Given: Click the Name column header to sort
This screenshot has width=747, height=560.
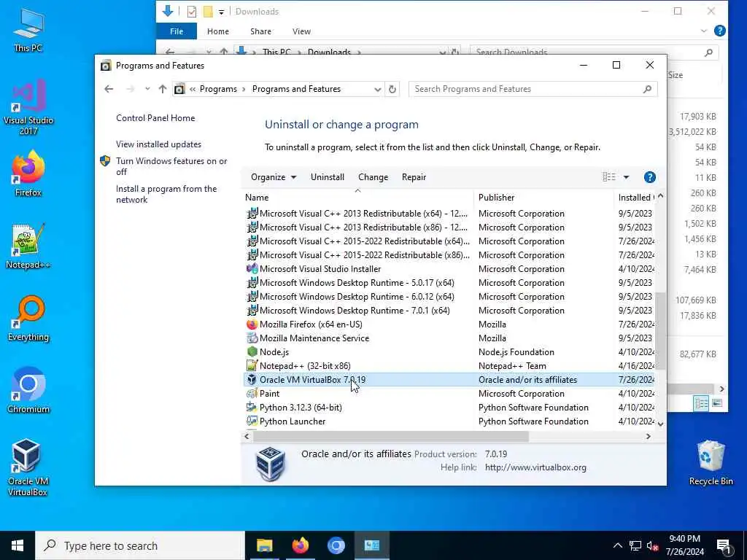Looking at the screenshot, I should (x=357, y=197).
